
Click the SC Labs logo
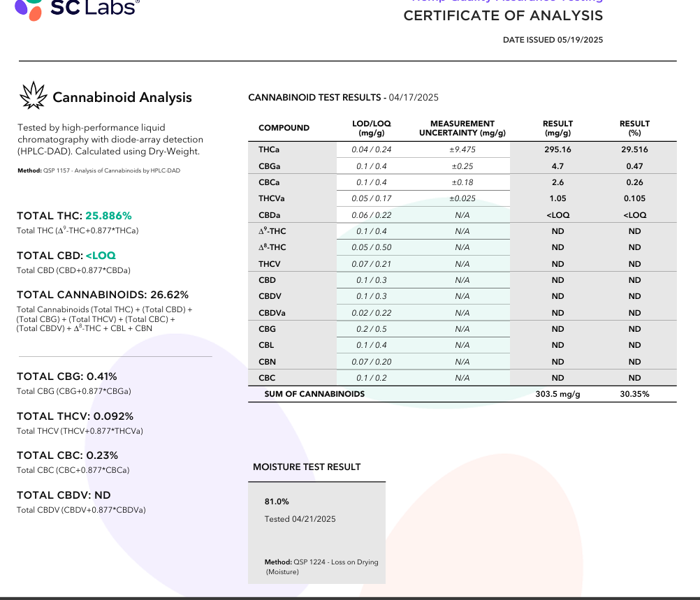[x=75, y=8]
